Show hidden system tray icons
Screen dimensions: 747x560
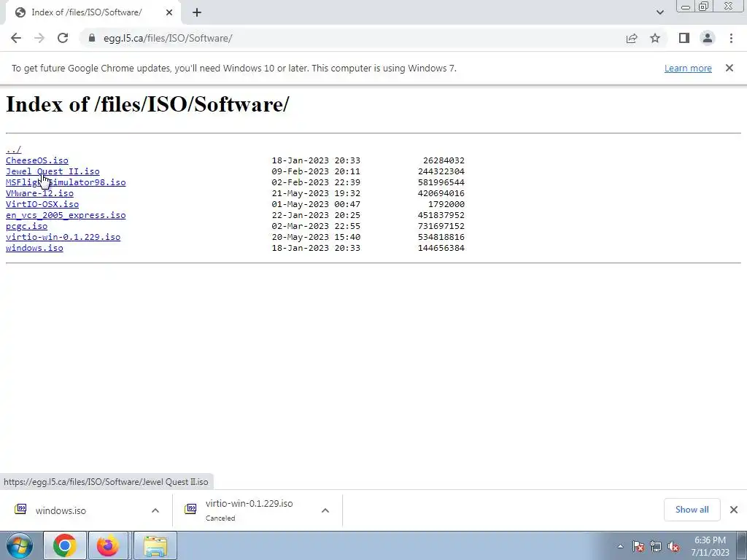pos(620,546)
